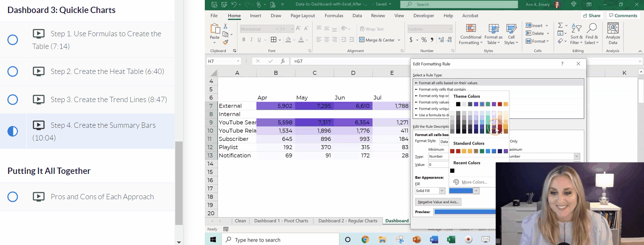Click the Cut scissors icon

coord(226,26)
